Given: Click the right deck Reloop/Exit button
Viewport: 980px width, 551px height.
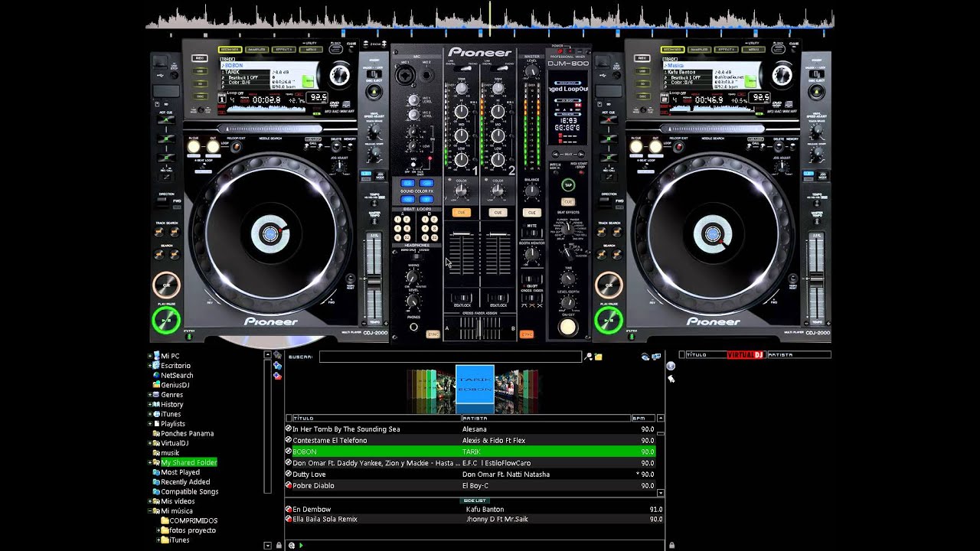Looking at the screenshot, I should [678, 146].
